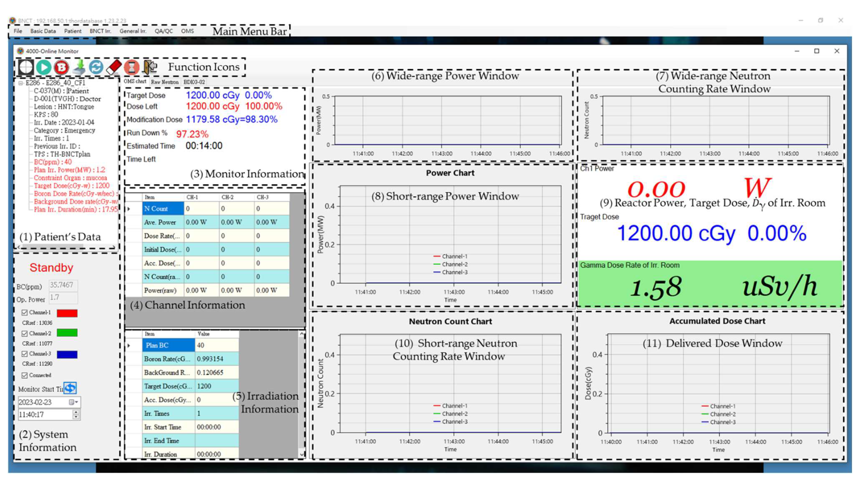Open the QA/QC menu
This screenshot has width=868, height=483.
[x=163, y=31]
